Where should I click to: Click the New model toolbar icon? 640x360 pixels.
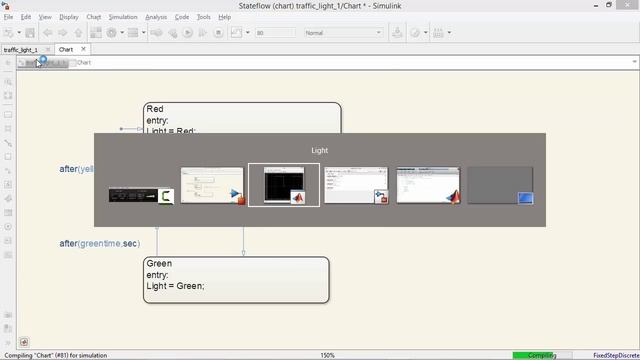(x=8, y=33)
